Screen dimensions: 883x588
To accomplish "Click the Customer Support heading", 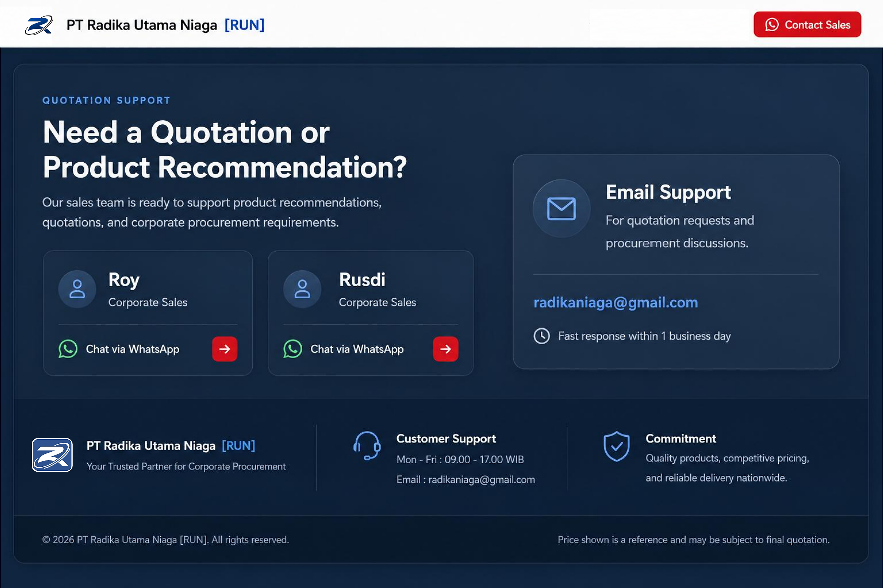I will point(446,439).
